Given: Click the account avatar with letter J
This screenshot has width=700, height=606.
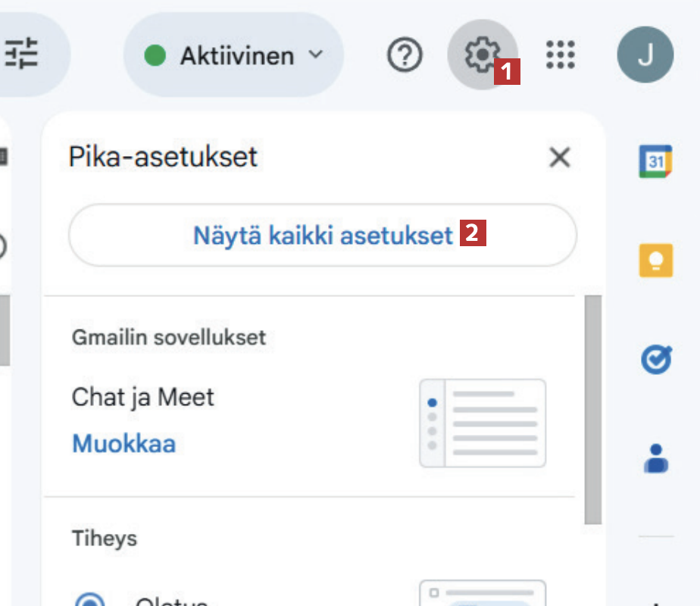Looking at the screenshot, I should [x=645, y=55].
